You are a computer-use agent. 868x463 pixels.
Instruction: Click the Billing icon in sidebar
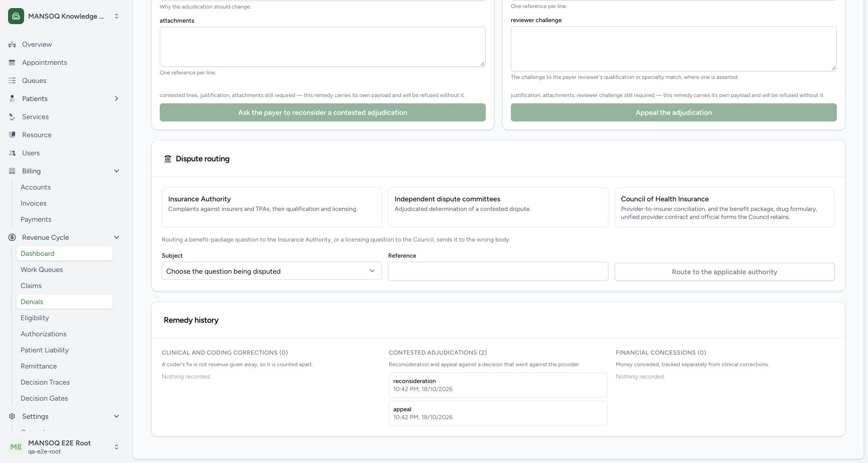coord(12,171)
